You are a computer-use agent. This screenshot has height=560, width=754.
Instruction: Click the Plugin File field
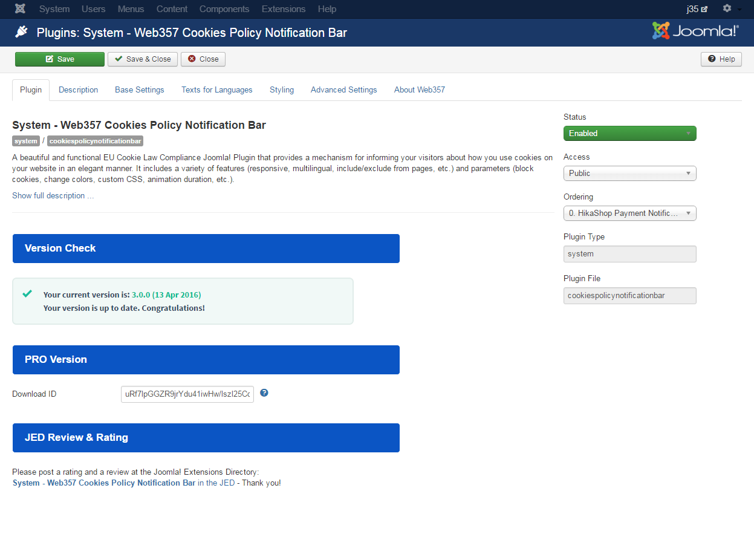(x=630, y=296)
